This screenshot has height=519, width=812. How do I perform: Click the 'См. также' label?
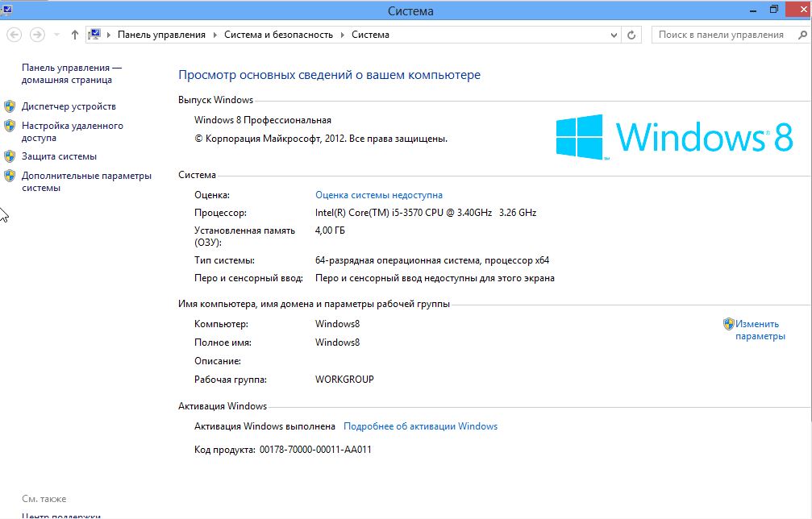pyautogui.click(x=44, y=499)
